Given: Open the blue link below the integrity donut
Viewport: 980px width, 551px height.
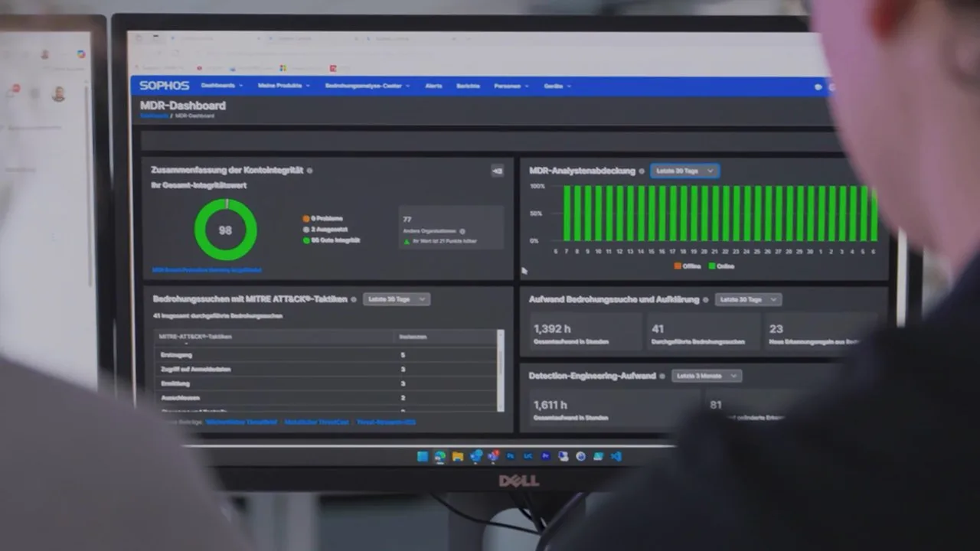Looking at the screenshot, I should tap(207, 270).
